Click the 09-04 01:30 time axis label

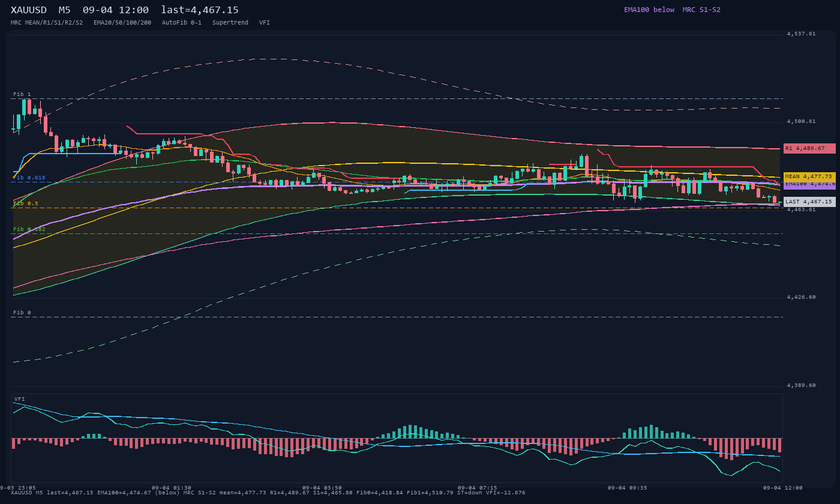tap(172, 488)
